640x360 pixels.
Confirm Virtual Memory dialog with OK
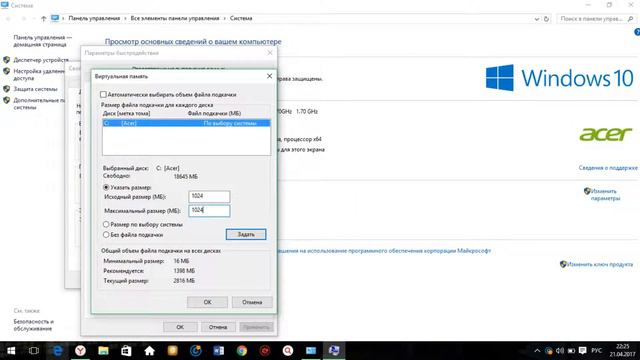(207, 302)
